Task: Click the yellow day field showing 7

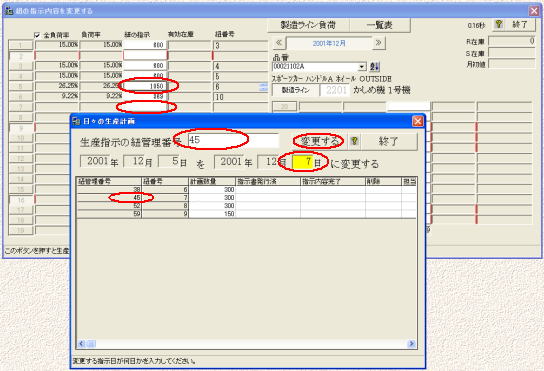Action: coord(303,162)
